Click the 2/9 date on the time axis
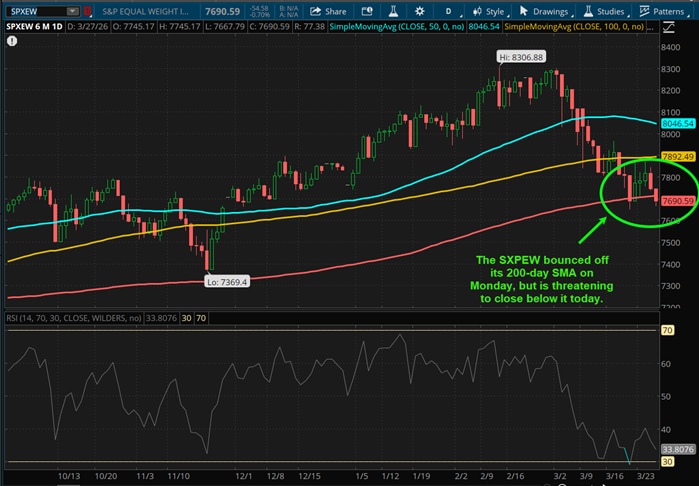The height and width of the screenshot is (486, 699). pyautogui.click(x=487, y=476)
